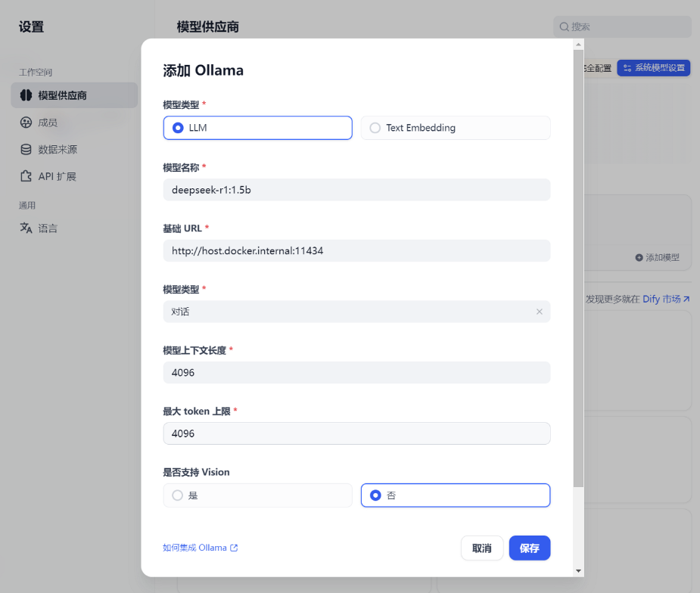Select the LLM model type radio
The image size is (700, 593).
[257, 128]
